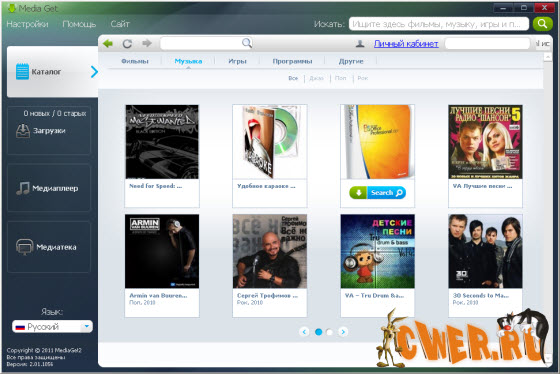Click the '0 новых / 0 старых' counter
This screenshot has width=560, height=374.
tap(55, 113)
